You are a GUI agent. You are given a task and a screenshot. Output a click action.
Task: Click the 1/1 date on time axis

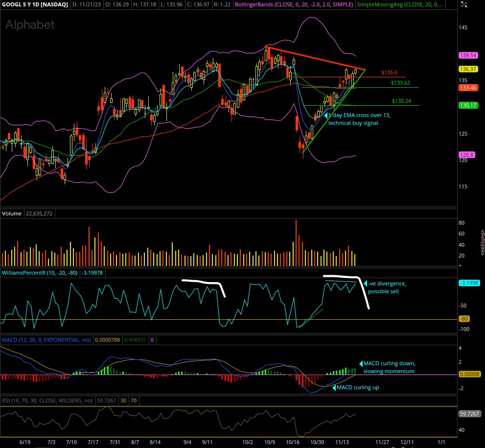point(441,442)
